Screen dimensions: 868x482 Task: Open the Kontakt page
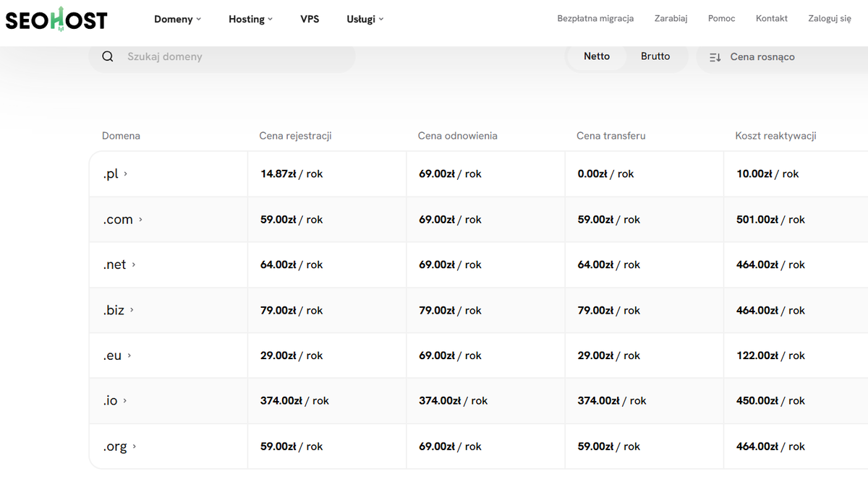click(771, 18)
